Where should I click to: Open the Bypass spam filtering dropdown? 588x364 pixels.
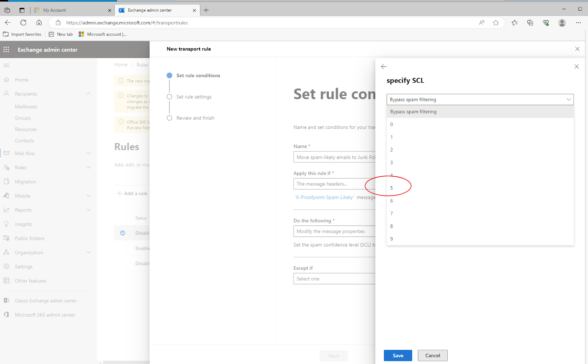480,100
